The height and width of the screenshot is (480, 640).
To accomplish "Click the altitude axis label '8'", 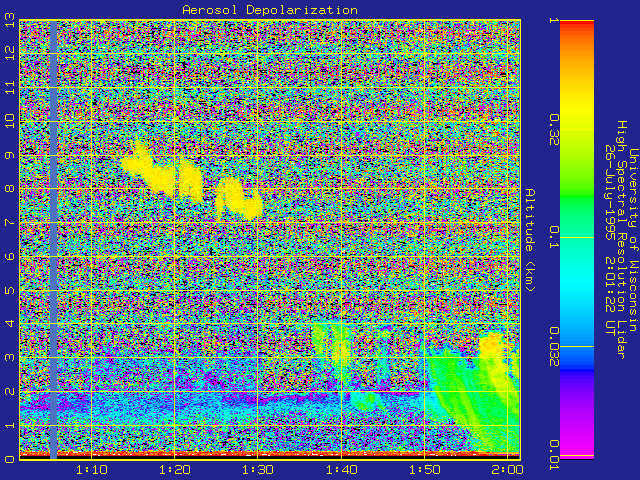I will [x=10, y=189].
